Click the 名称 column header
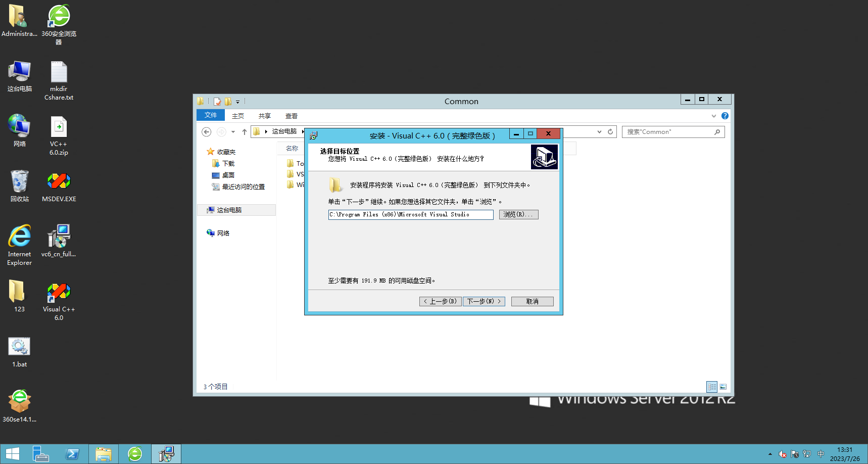868x464 pixels. point(292,148)
